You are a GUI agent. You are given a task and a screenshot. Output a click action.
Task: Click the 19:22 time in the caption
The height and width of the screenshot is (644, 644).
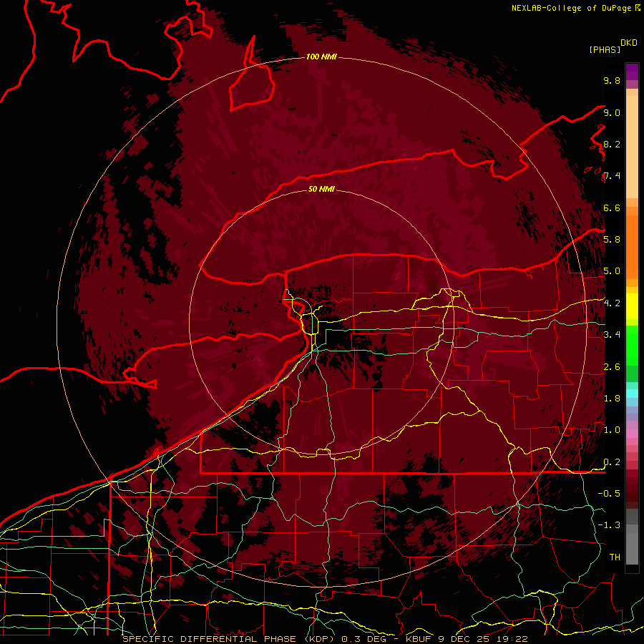pos(513,639)
